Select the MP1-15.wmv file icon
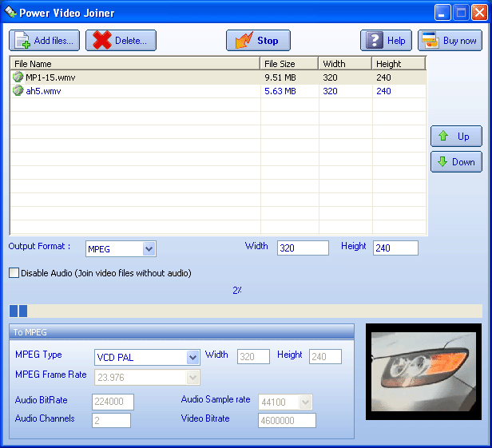Screen dimensions: 492x448 (x=18, y=77)
